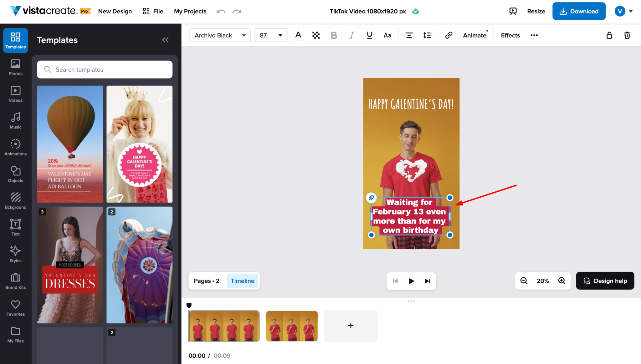The width and height of the screenshot is (641, 364).
Task: Open the Brand Kits panel
Action: [x=15, y=281]
